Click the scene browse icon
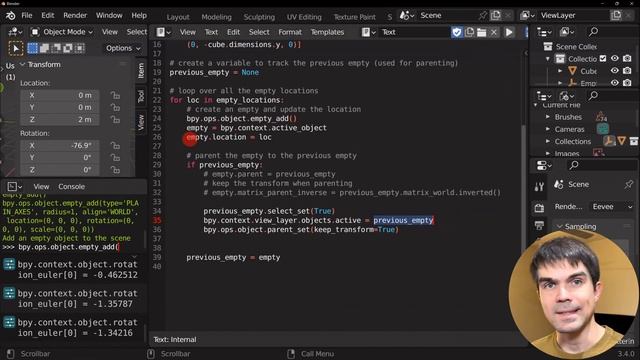Viewport: 640px width, 360px height. click(407, 16)
